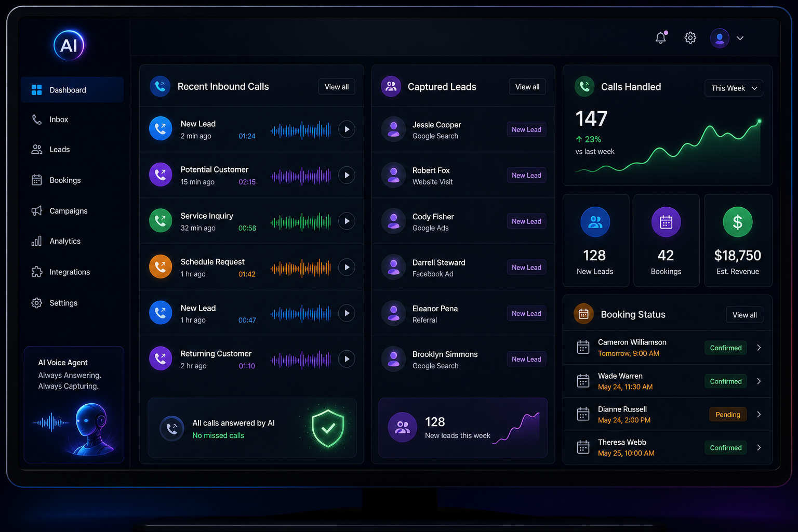Click Recent Inbound Calls header icon
The width and height of the screenshot is (798, 532).
[x=160, y=86]
